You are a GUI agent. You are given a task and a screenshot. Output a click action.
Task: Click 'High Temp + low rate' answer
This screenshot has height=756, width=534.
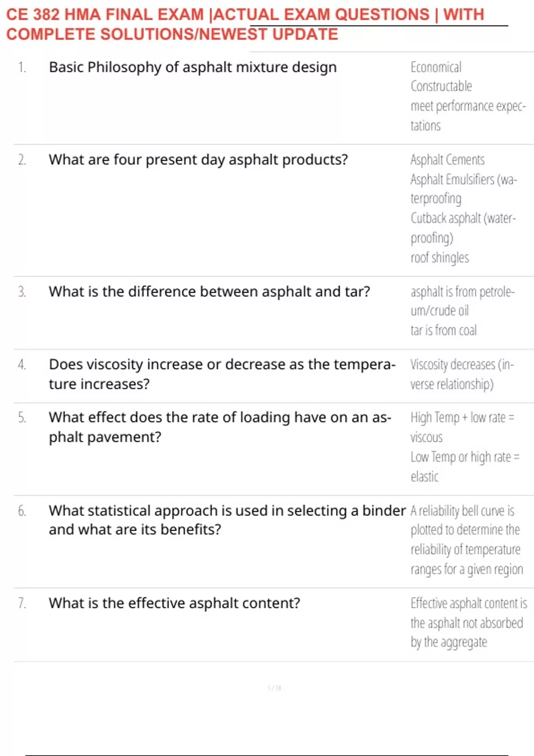point(462,427)
